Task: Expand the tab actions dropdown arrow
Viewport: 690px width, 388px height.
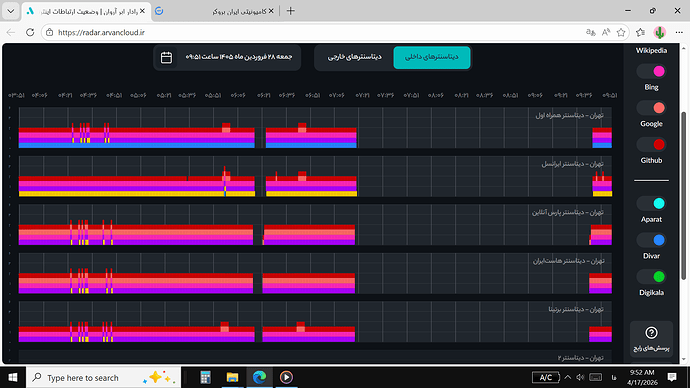Action: point(11,11)
